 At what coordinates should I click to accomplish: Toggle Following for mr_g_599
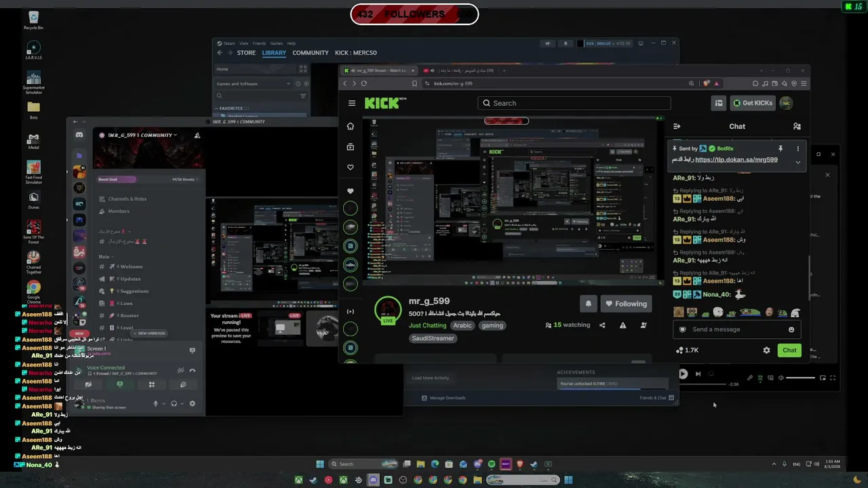tap(626, 304)
